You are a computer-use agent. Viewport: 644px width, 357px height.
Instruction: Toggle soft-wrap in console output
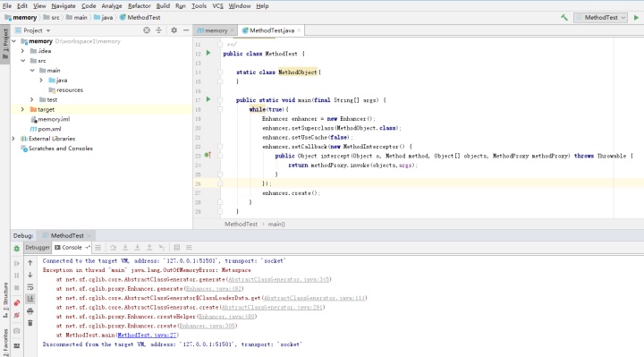tap(30, 286)
